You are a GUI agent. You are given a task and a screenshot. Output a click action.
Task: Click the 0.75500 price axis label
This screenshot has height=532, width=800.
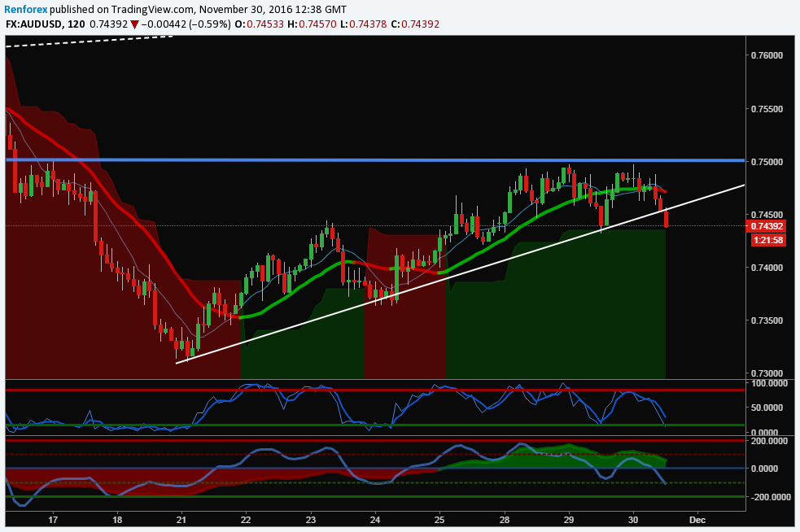click(767, 109)
